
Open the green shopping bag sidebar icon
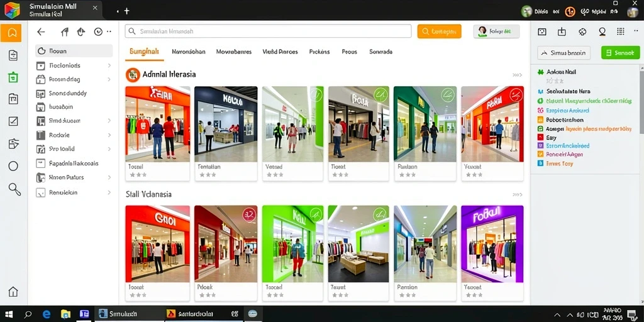click(13, 77)
